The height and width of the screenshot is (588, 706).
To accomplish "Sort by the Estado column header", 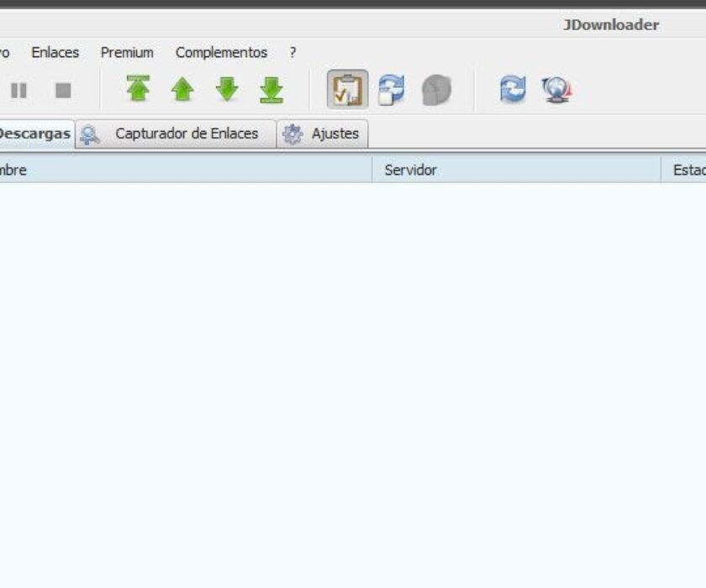I will pyautogui.click(x=683, y=170).
